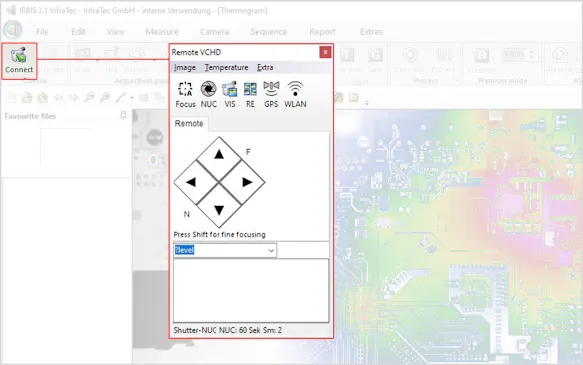Click the up arrow for far focus
Viewport: 583px width, 365px height.
(x=219, y=155)
